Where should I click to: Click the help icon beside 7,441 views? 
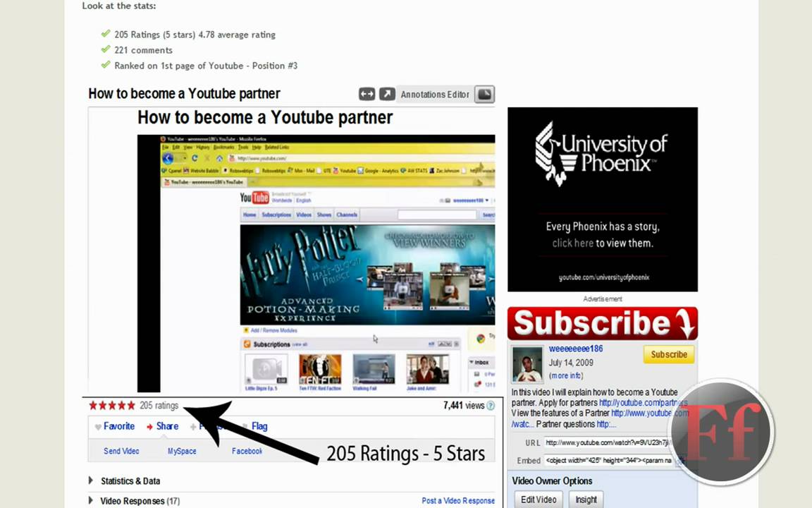491,406
